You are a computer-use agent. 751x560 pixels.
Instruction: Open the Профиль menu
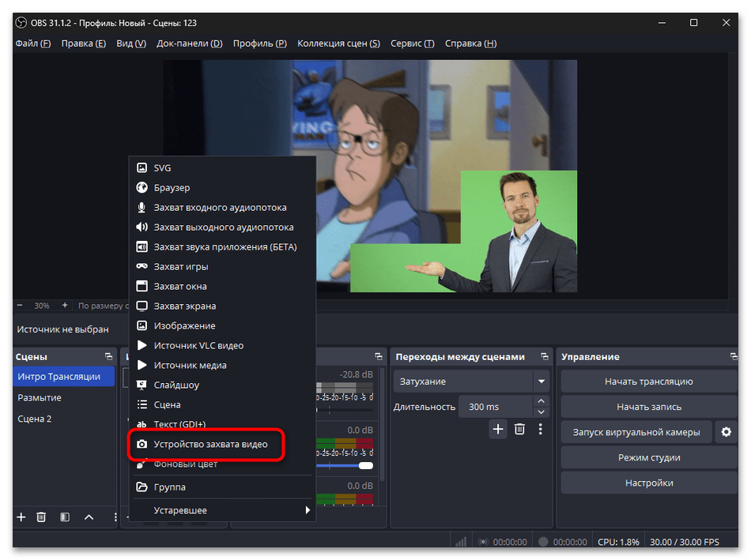tap(260, 43)
